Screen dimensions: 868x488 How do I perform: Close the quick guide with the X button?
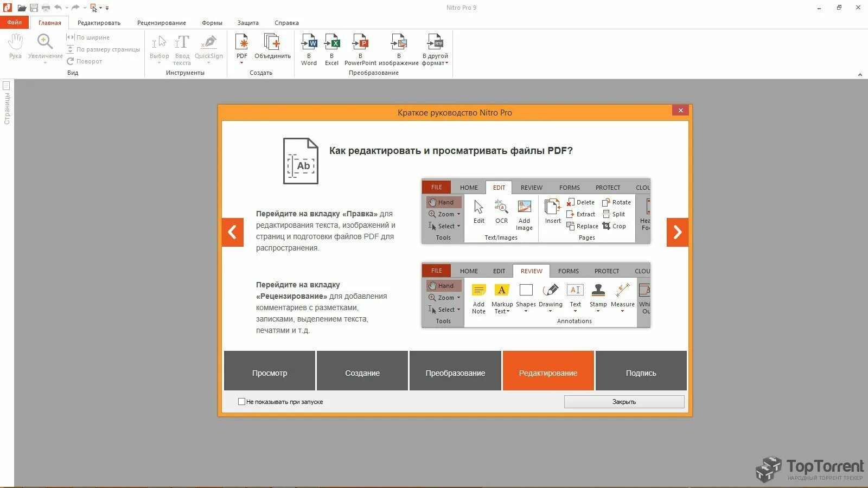pyautogui.click(x=680, y=110)
